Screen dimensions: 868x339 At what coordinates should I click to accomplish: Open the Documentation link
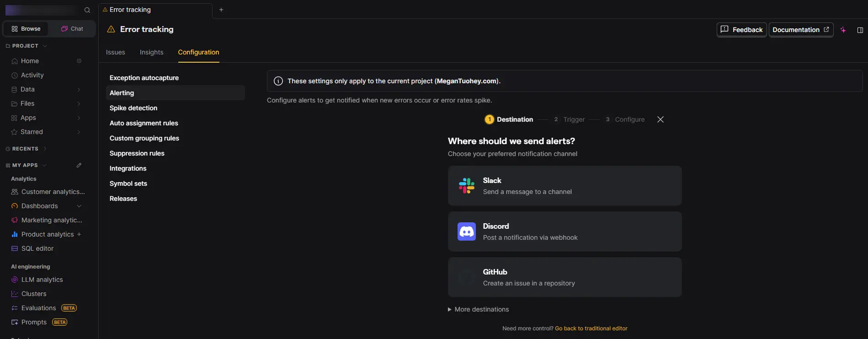tap(801, 30)
